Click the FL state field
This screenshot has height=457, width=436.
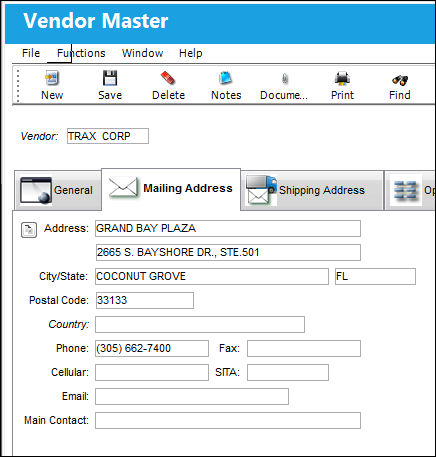point(375,276)
